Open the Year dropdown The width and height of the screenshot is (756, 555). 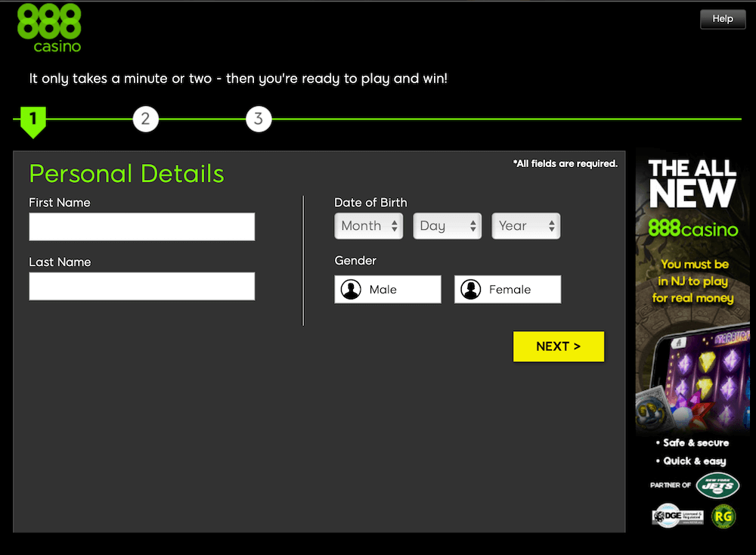[x=526, y=225]
